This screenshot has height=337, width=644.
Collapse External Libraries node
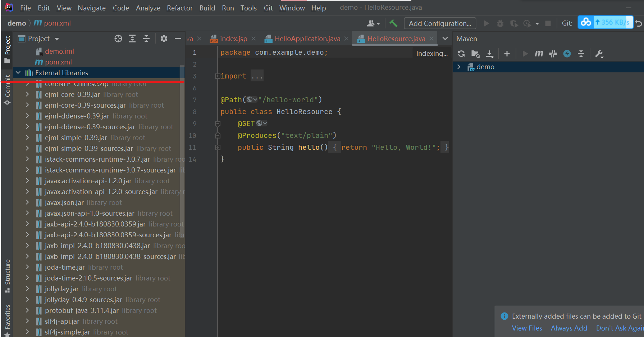[18, 73]
